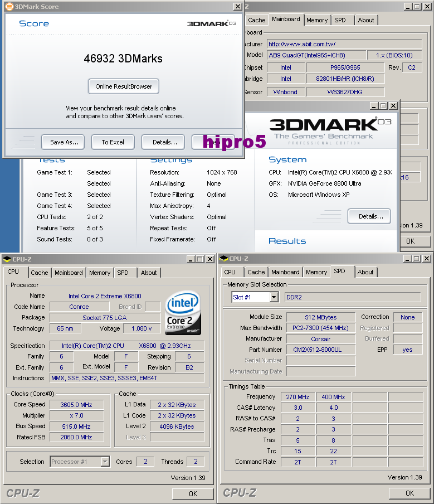Open Memory tab in bottom-right CPU-Z window

coord(316,272)
